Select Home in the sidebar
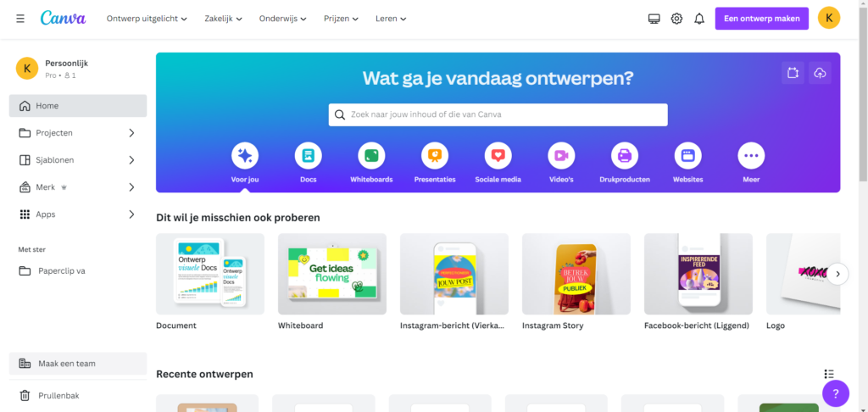 point(78,106)
